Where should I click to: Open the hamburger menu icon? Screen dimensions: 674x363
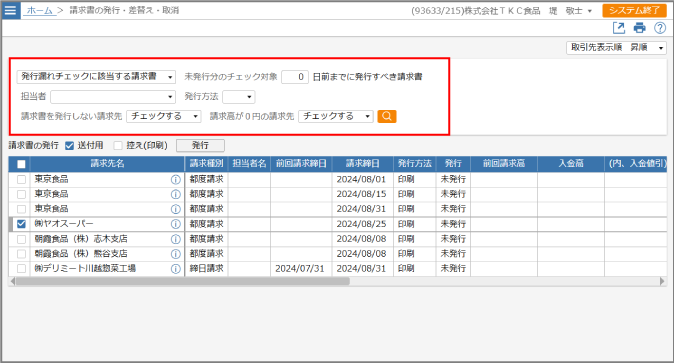[10, 10]
